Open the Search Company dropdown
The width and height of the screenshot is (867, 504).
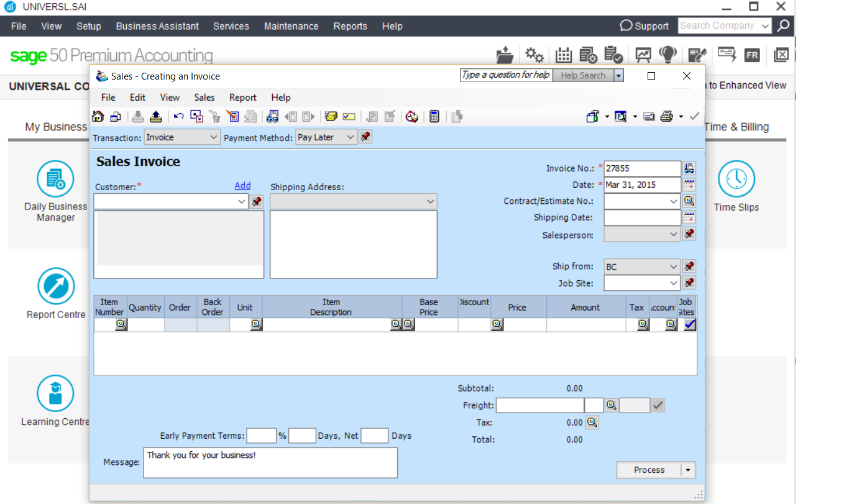point(766,26)
